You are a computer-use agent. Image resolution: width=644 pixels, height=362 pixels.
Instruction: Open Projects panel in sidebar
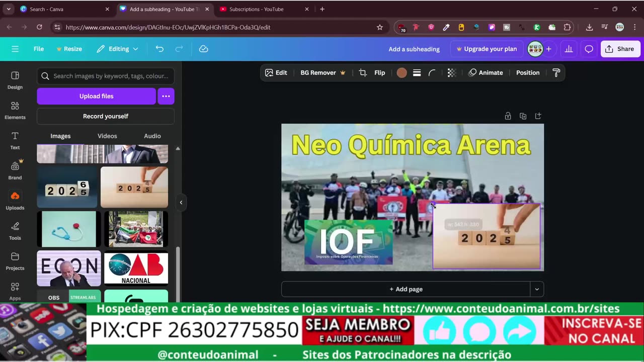tap(15, 261)
